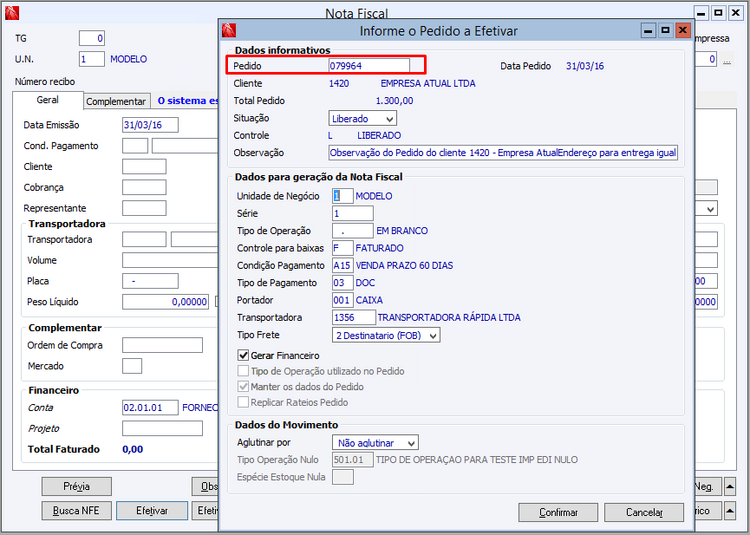Click the Controle para baixas field F
Viewport: 750px width, 535px height.
coord(342,248)
